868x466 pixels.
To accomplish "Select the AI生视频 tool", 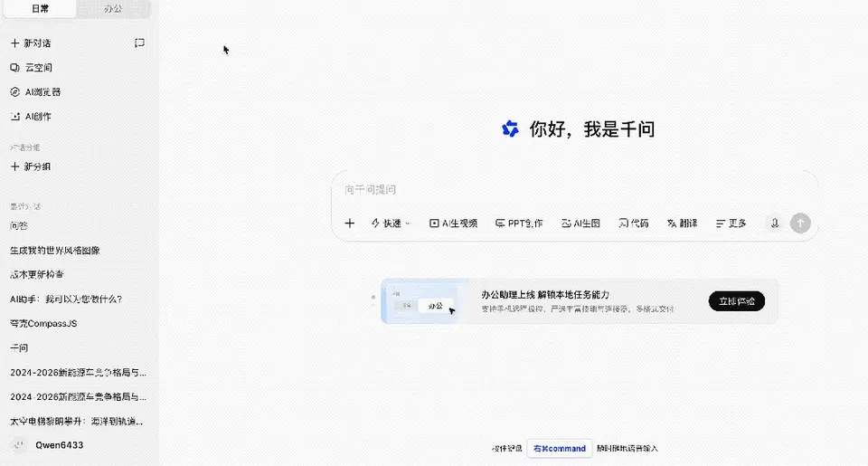I will click(x=453, y=223).
